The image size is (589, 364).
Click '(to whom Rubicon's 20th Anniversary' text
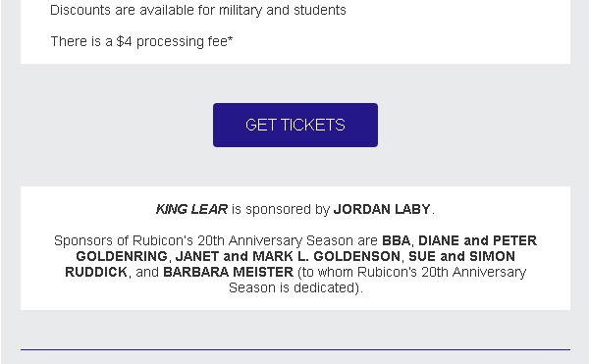[x=411, y=272]
